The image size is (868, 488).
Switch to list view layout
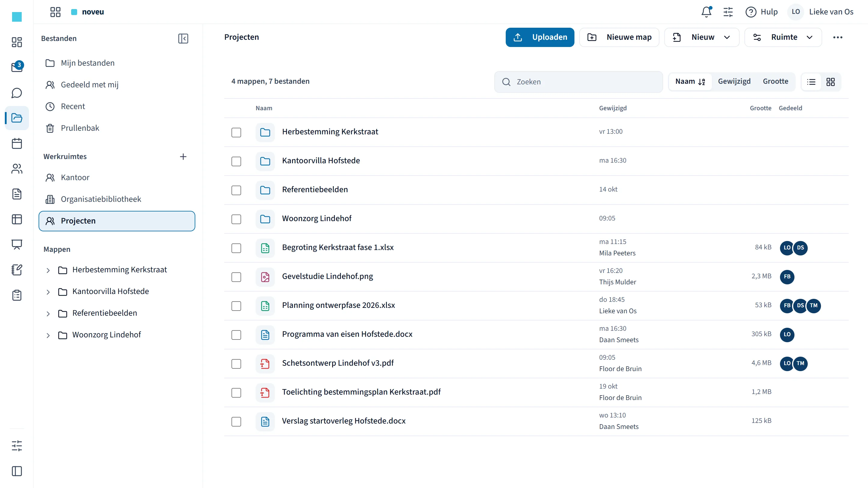tap(811, 82)
